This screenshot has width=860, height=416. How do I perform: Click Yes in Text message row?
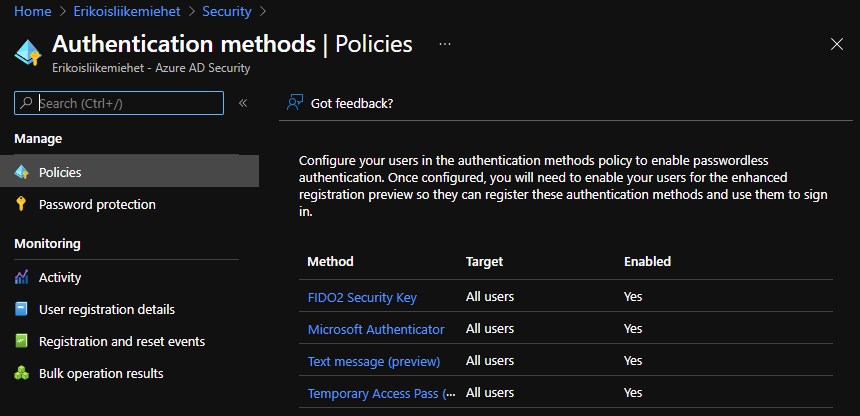point(633,361)
